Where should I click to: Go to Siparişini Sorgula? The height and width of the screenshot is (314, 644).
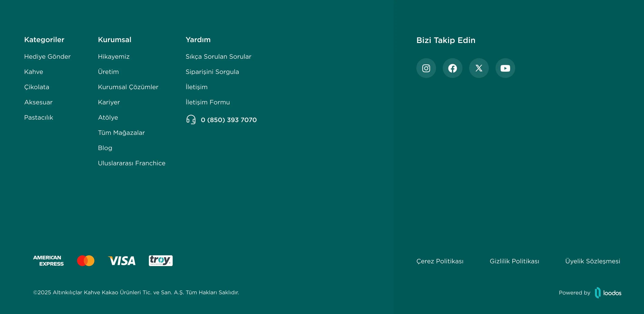[212, 72]
